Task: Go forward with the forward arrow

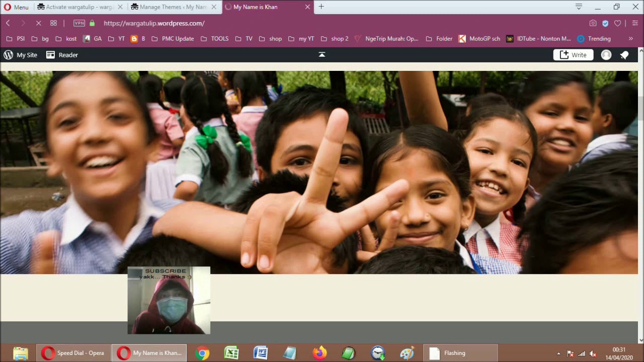Action: point(23,23)
